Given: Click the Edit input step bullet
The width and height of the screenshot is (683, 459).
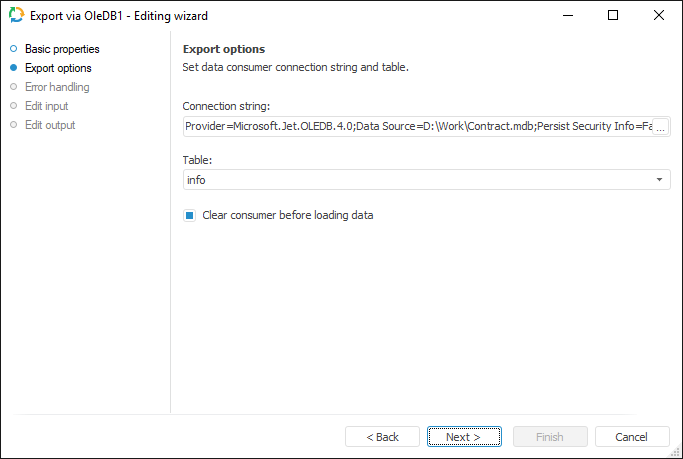Looking at the screenshot, I should tap(13, 106).
